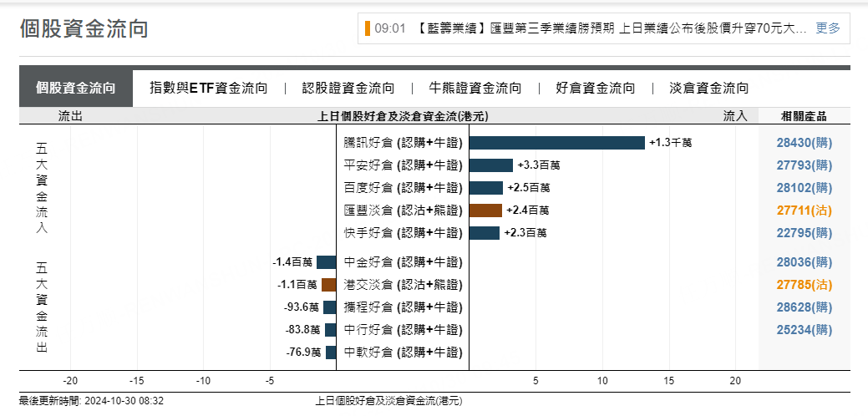Click the -1.4百萬 value

click(292, 262)
